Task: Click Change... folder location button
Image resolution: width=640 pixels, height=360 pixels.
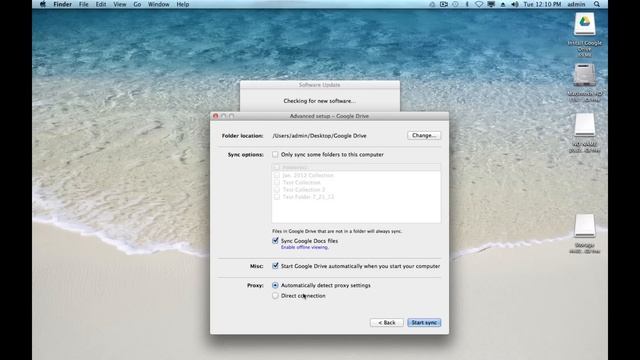Action: coord(424,135)
